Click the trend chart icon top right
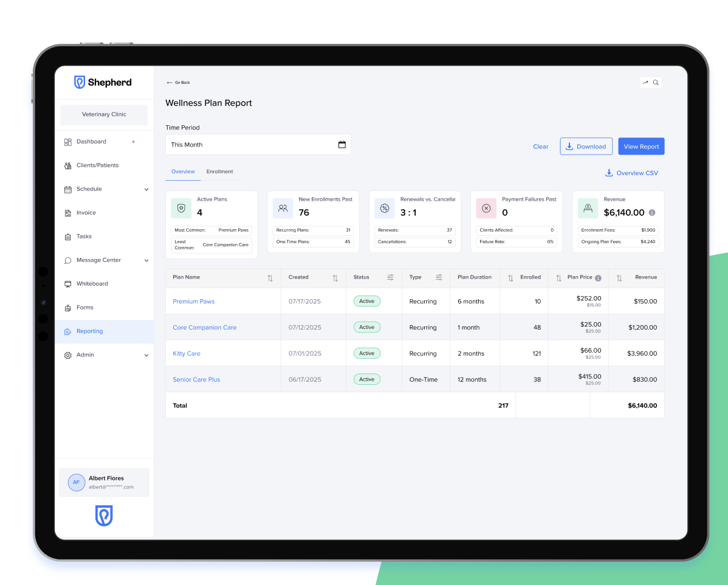728x585 pixels. [x=645, y=83]
